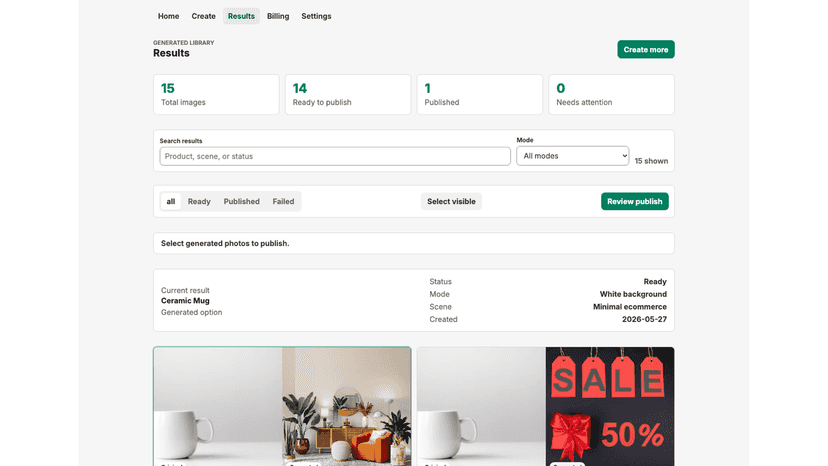Filter results by Ready status
The image size is (828, 466).
point(199,201)
